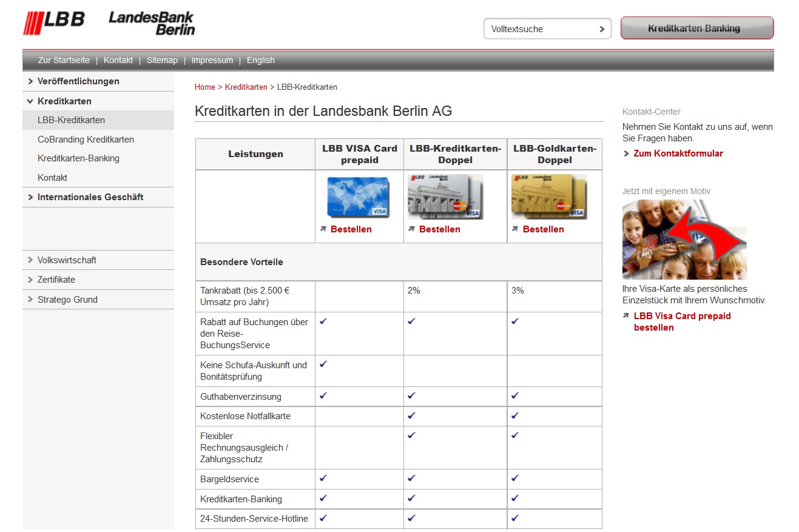The image size is (799, 532).
Task: Click Kreditkarten-Banking row label in table
Action: pos(241,499)
